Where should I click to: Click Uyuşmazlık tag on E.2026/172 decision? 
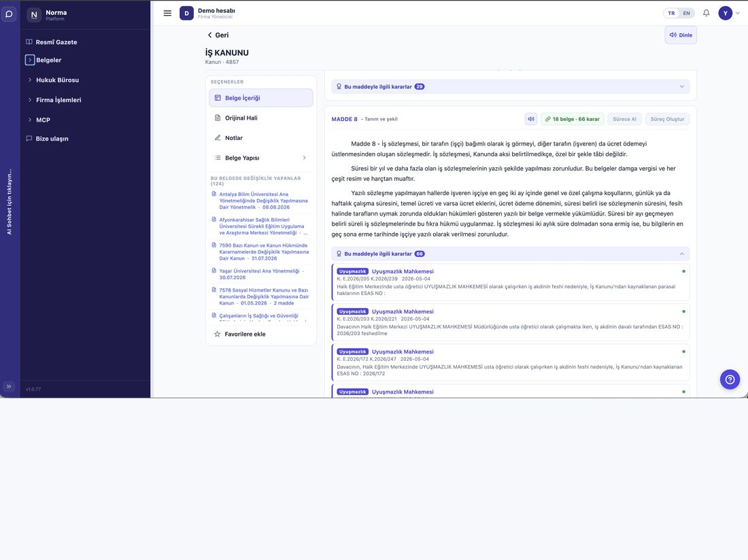click(x=352, y=352)
